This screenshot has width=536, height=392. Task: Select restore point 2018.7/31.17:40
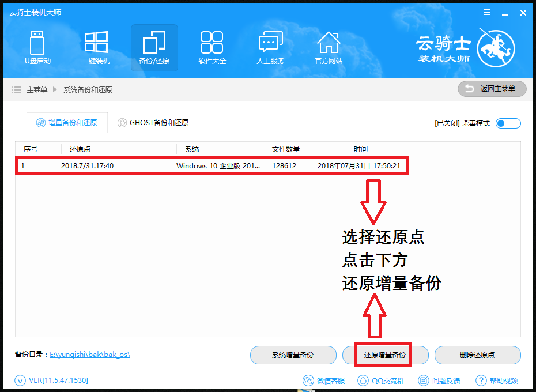click(87, 166)
